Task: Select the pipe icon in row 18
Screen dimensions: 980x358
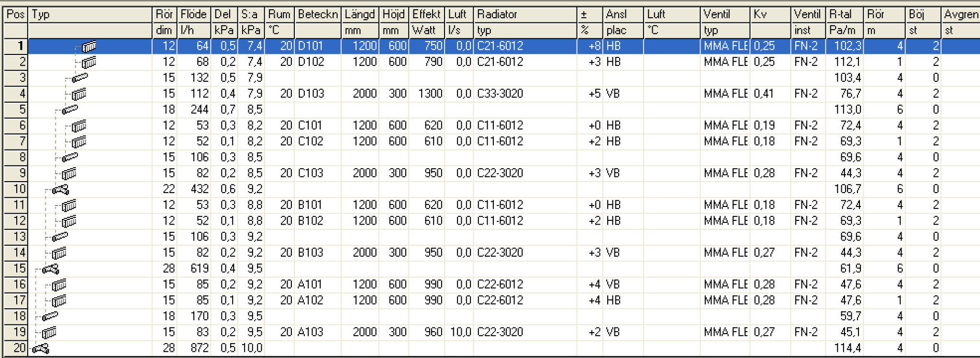Action: 50,316
